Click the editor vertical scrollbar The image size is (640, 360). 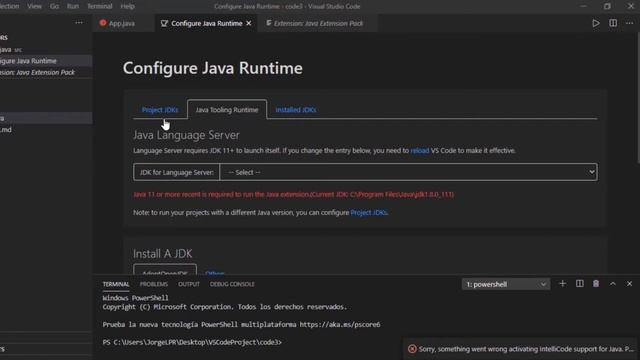coord(638,98)
